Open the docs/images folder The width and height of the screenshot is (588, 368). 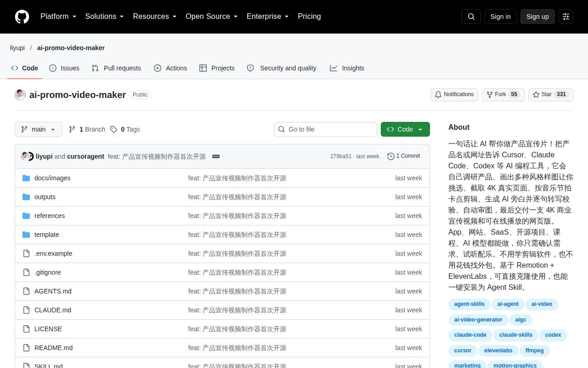[x=52, y=178]
